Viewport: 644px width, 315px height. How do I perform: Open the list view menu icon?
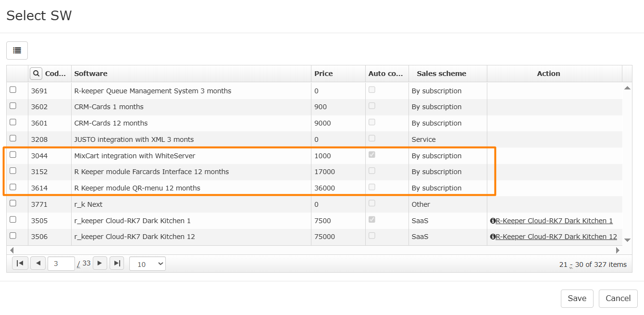click(17, 50)
